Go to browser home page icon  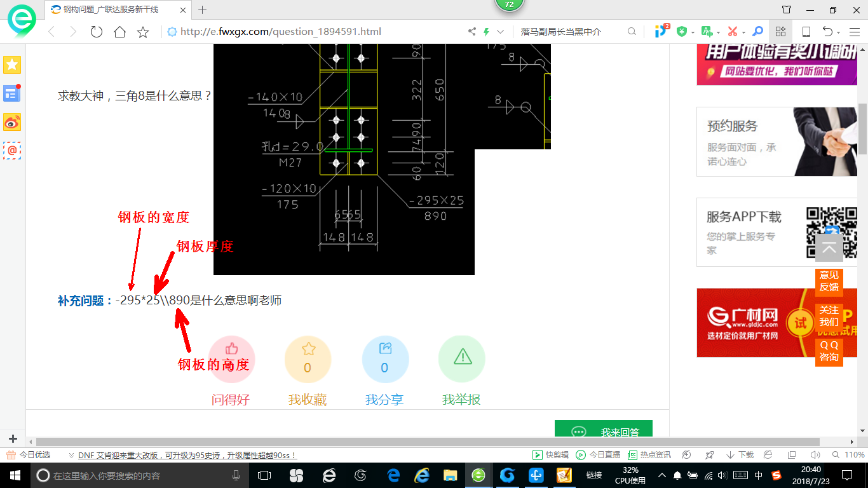tap(119, 32)
